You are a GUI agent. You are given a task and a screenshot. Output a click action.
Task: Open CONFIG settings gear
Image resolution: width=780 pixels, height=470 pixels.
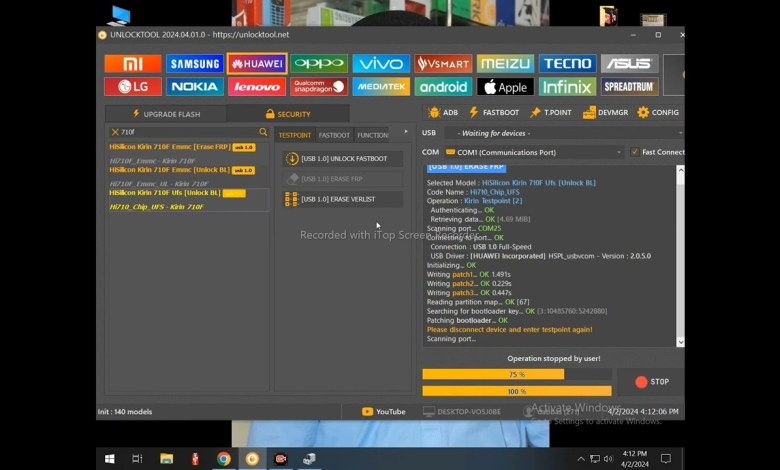point(658,113)
